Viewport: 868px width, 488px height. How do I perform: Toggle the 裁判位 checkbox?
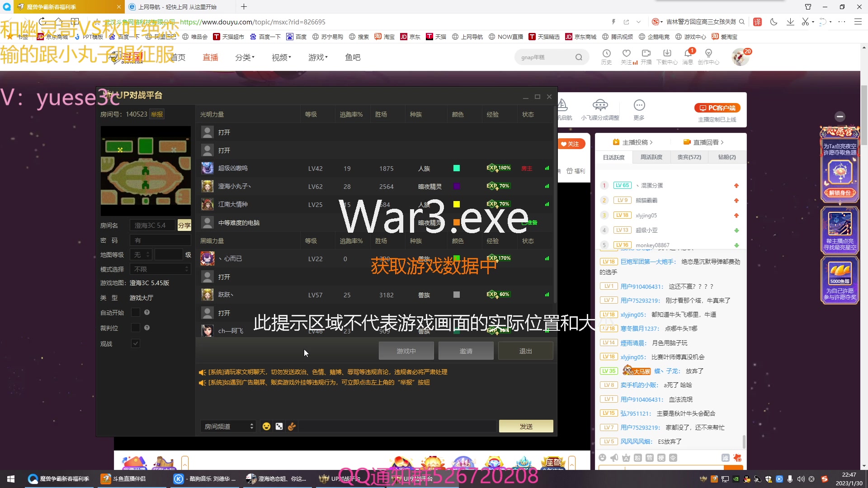coord(135,328)
